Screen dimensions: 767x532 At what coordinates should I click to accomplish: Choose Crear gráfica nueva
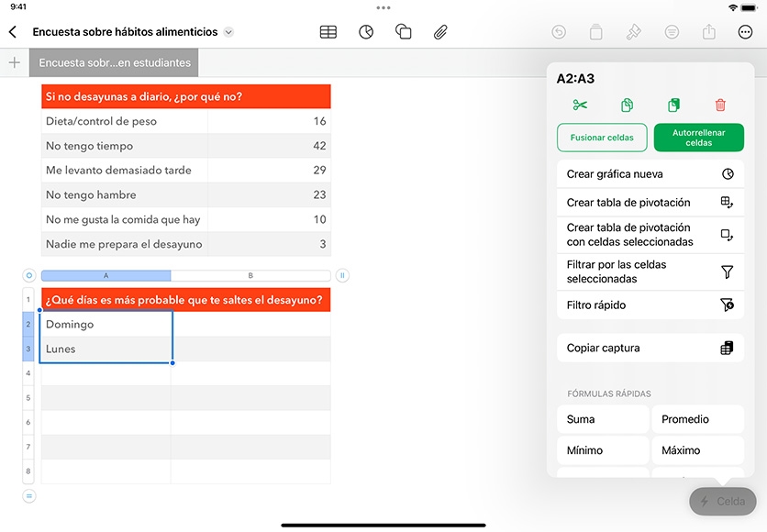[650, 174]
